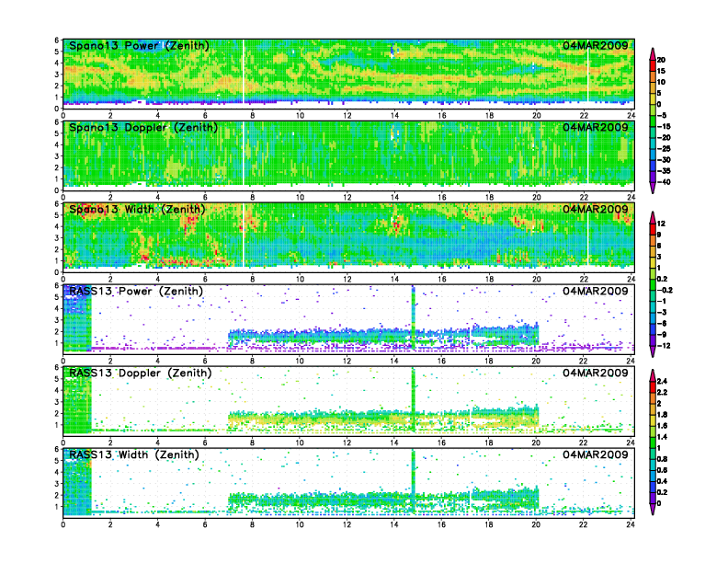Click height tick 6 on the Spano13 Doppler y-axis
Image resolution: width=728 pixels, height=563 pixels.
point(57,122)
